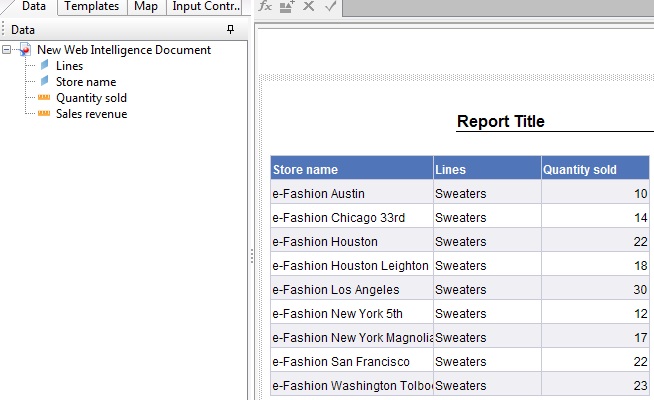This screenshot has width=654, height=400.
Task: Switch to the Templates tab
Action: 92,6
